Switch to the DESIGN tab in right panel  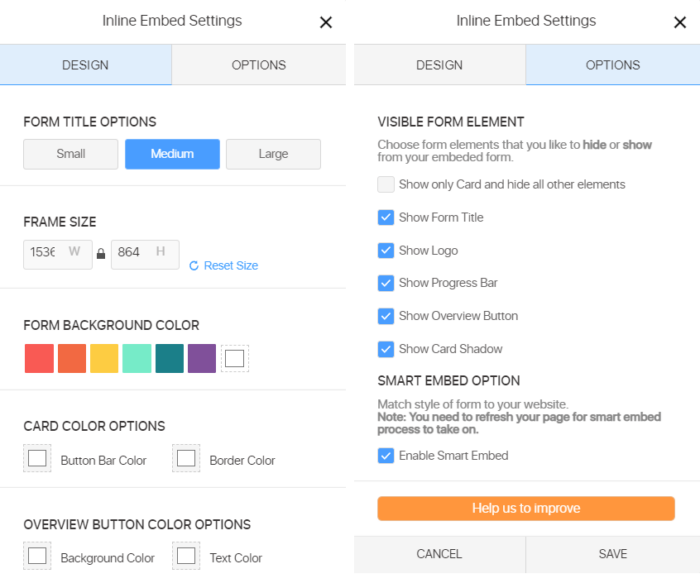(439, 65)
